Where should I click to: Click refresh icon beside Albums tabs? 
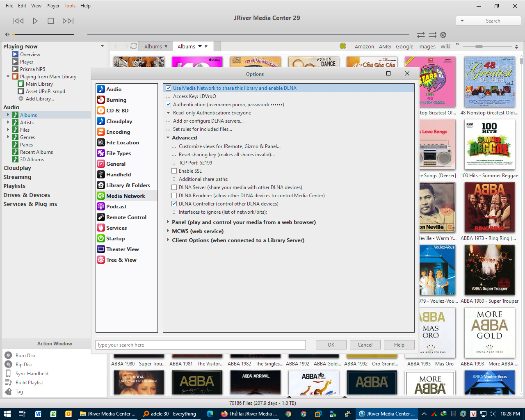click(133, 46)
